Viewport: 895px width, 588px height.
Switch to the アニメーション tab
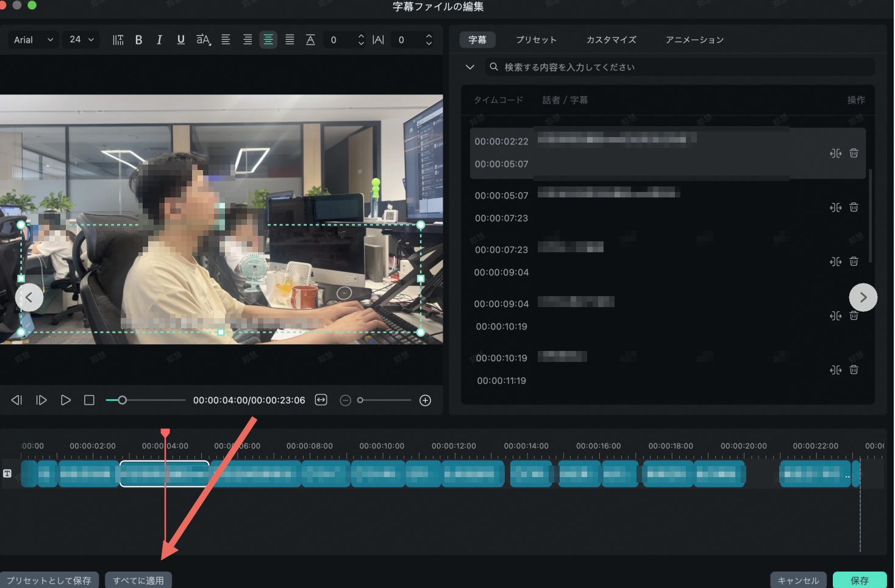pos(695,40)
